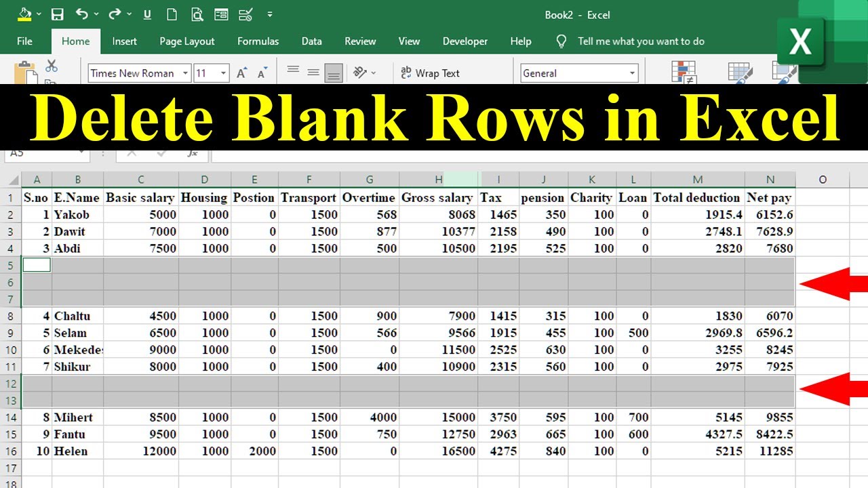Toggle Middle Align for cells
Viewport: 868px width, 488px height.
coord(313,73)
